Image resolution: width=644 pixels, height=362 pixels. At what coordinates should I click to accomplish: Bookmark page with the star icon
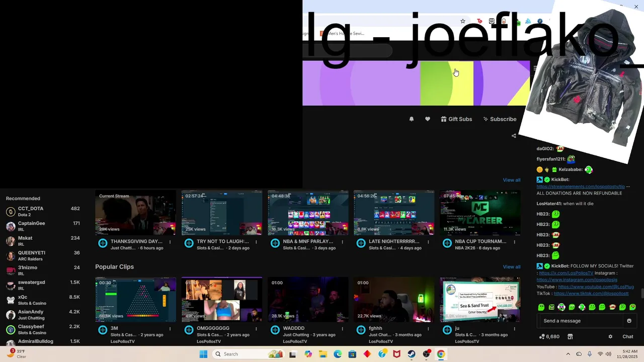[x=463, y=21]
